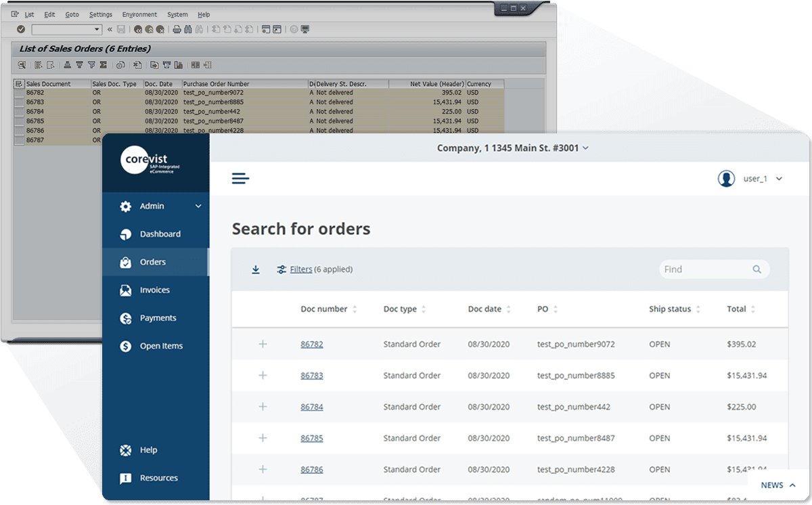Screen dimensions: 812x505
Task: Open the Help menu in SAP menu bar
Action: 204,14
